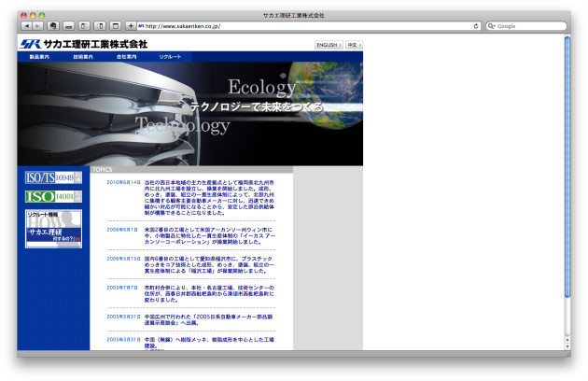The image size is (588, 381).
Task: Click the Google search field
Action: 526,26
